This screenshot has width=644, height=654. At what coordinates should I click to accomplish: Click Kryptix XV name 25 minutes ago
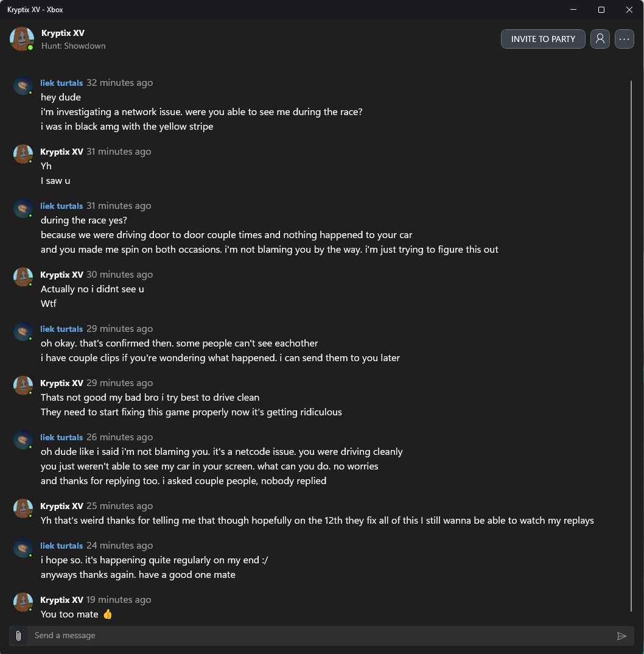(61, 506)
